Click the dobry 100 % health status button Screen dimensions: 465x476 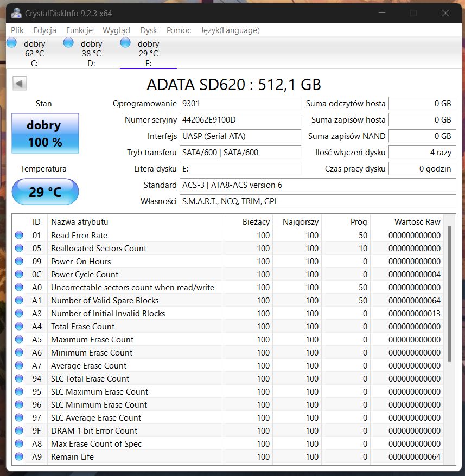[45, 134]
